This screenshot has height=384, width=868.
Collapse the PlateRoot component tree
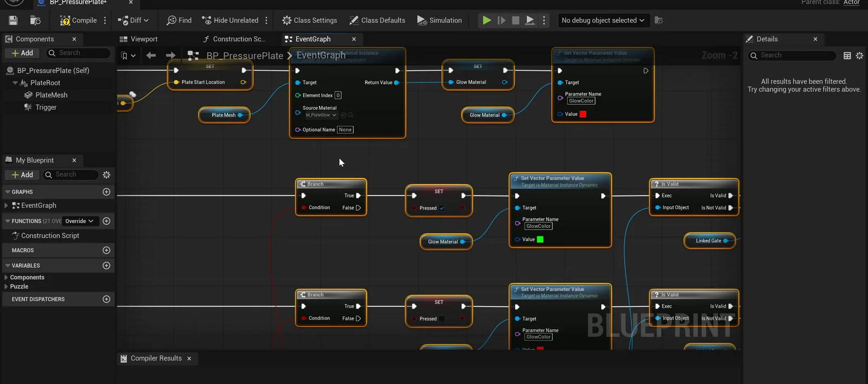pyautogui.click(x=15, y=83)
